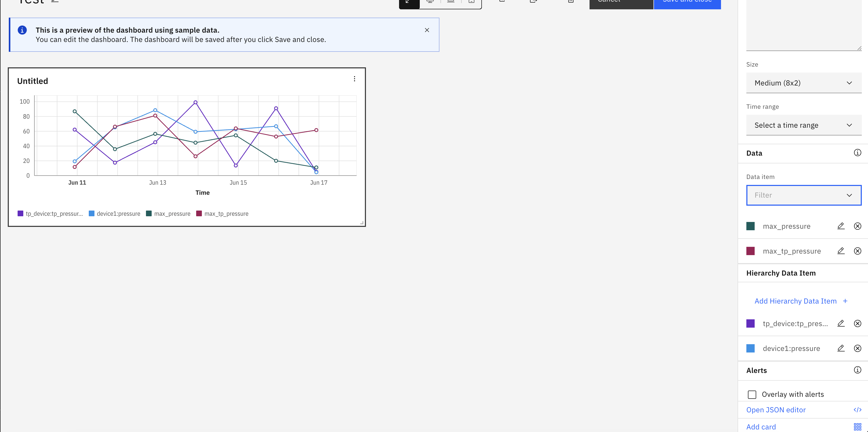Viewport: 868px width, 432px height.
Task: Open the Data item filter dropdown
Action: pos(804,195)
